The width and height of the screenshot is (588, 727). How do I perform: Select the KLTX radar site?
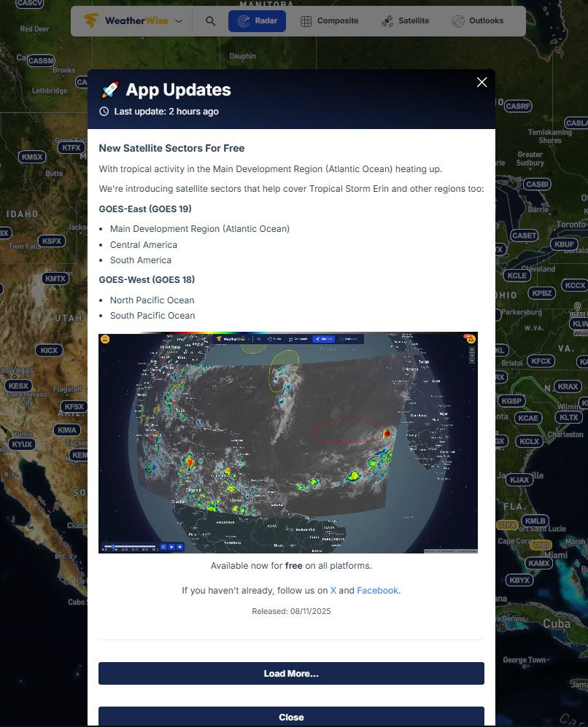pyautogui.click(x=569, y=417)
